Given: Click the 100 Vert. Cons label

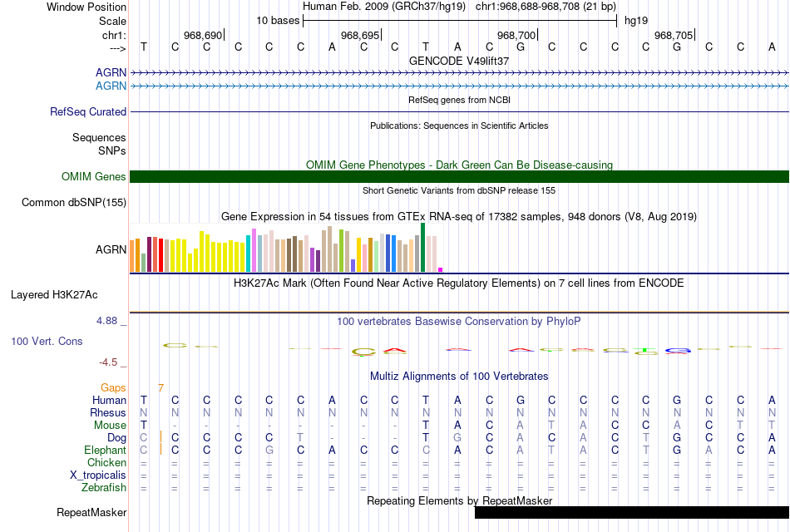Looking at the screenshot, I should (47, 341).
